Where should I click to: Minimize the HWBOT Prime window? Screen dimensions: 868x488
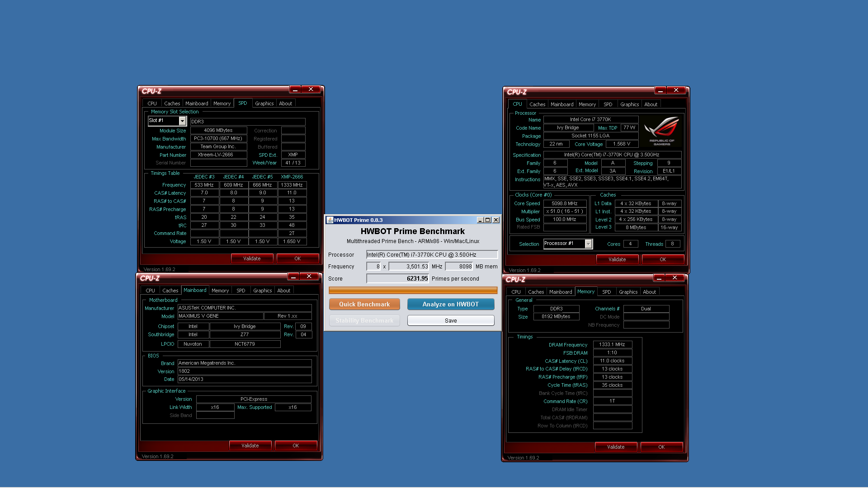pos(480,220)
